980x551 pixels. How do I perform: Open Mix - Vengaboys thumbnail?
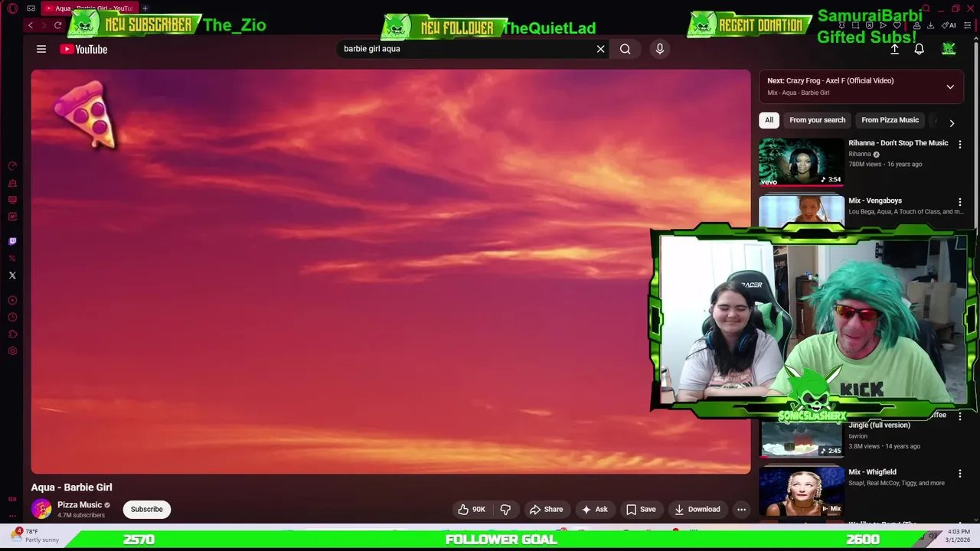coord(802,211)
